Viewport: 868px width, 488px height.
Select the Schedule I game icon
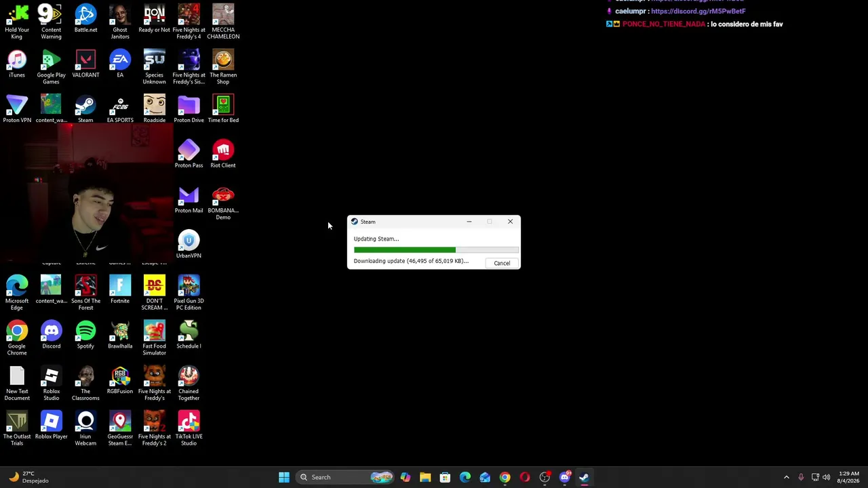pyautogui.click(x=189, y=335)
